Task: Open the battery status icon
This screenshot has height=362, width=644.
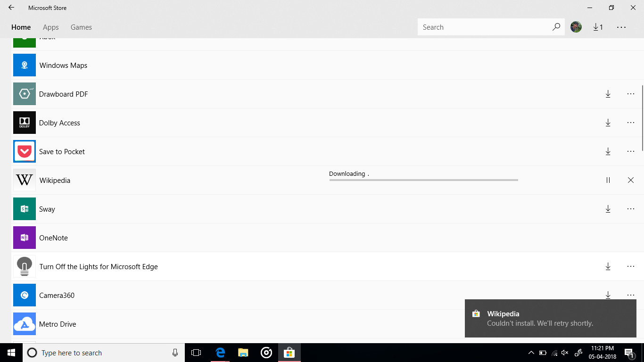Action: tap(543, 353)
